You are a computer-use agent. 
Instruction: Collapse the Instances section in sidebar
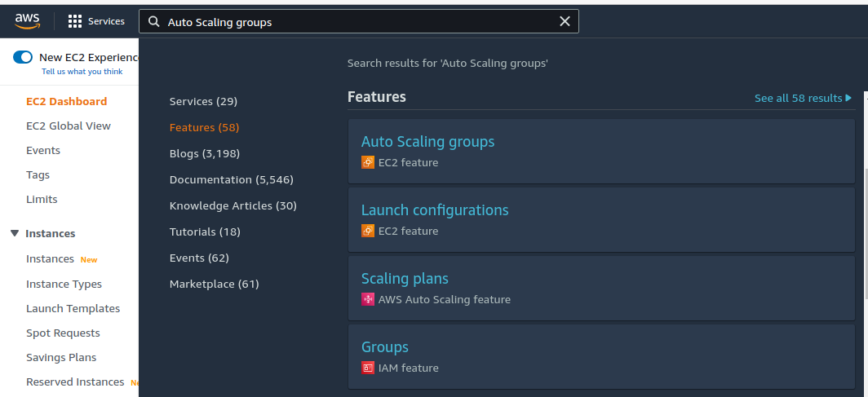(14, 233)
